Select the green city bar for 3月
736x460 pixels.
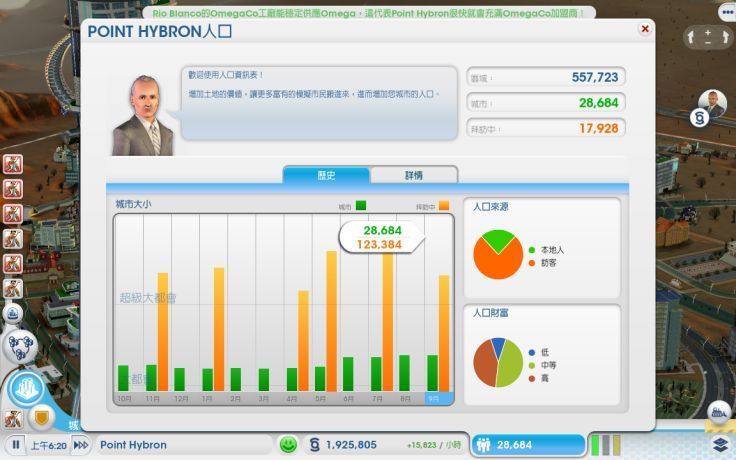coord(264,379)
